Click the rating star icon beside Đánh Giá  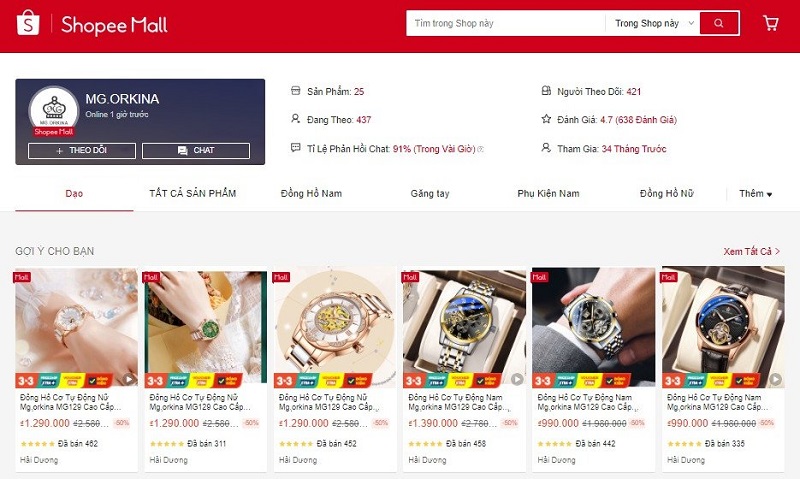point(546,119)
